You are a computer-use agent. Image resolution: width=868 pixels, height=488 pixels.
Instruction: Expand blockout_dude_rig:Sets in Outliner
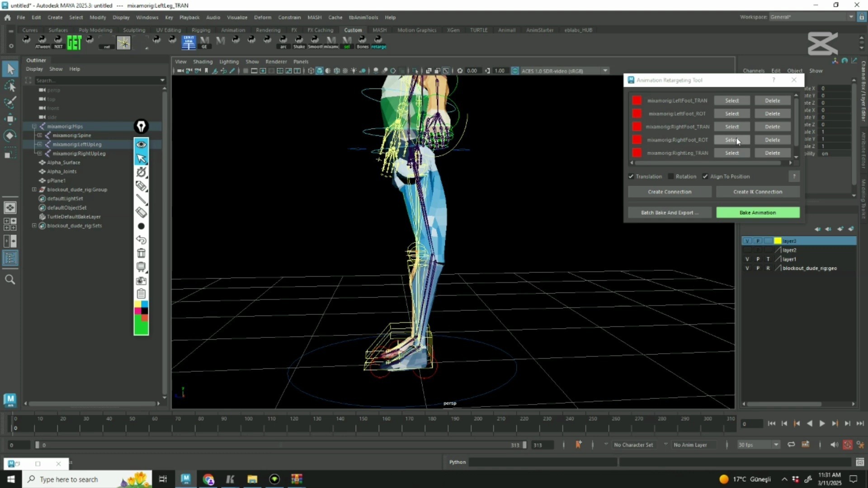[34, 226]
